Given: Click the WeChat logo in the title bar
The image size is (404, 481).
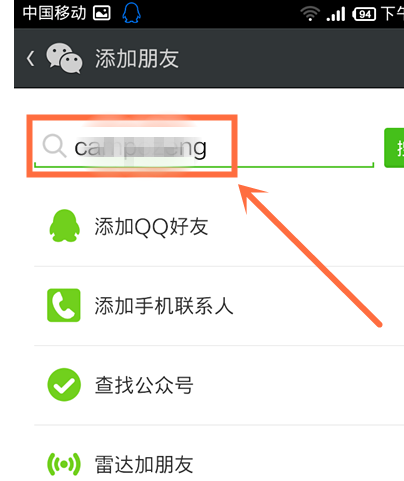Looking at the screenshot, I should coord(64,58).
